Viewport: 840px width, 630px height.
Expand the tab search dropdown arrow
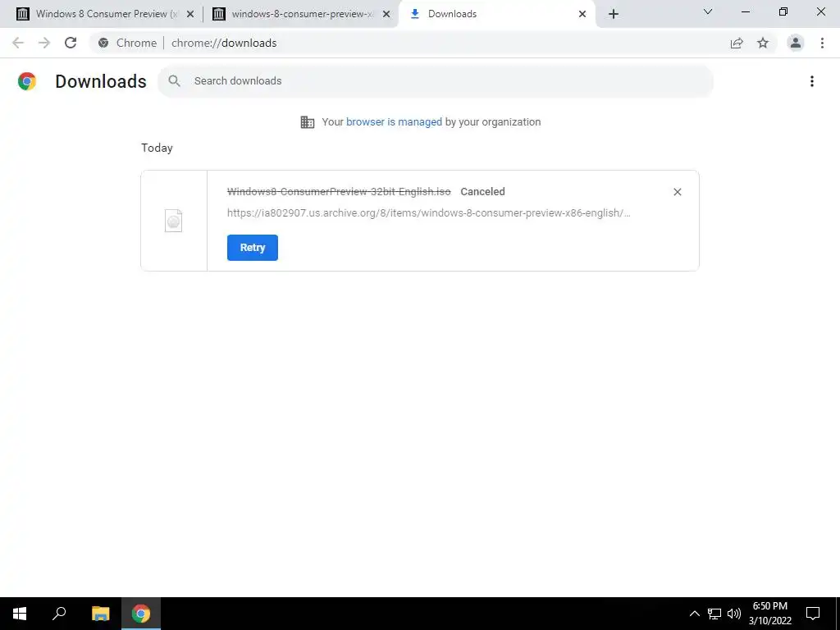point(708,11)
